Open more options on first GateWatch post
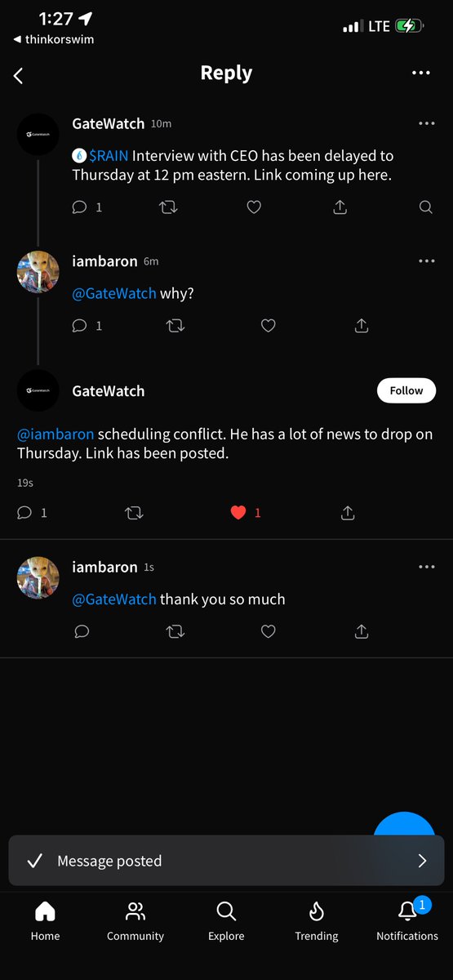The width and height of the screenshot is (453, 980). [x=427, y=123]
